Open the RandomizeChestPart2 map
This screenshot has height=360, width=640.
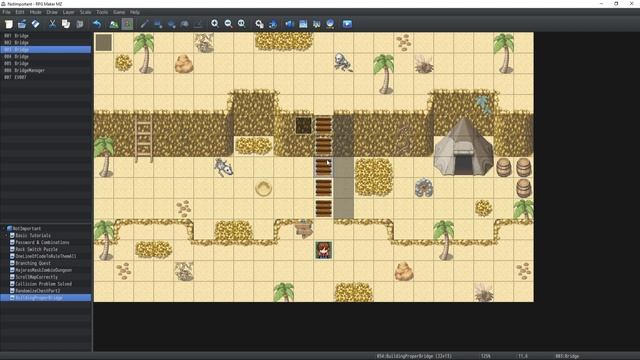pos(38,291)
